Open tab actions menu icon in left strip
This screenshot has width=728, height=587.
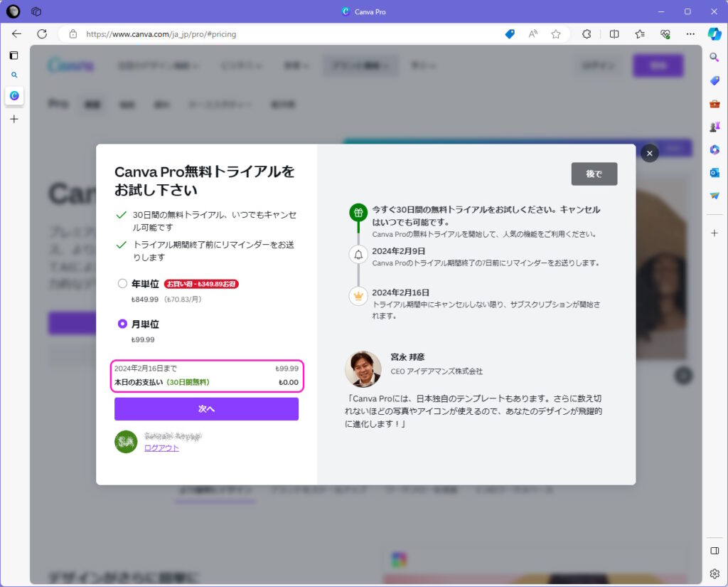pyautogui.click(x=14, y=55)
